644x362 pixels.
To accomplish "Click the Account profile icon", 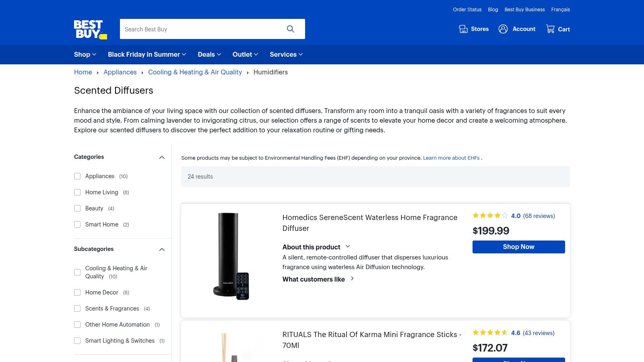I will (x=503, y=29).
